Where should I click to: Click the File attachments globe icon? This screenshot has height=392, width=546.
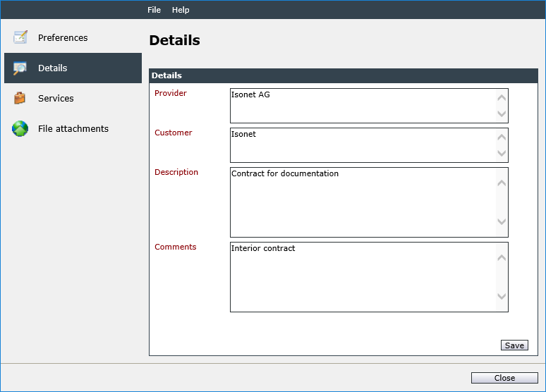tap(20, 128)
